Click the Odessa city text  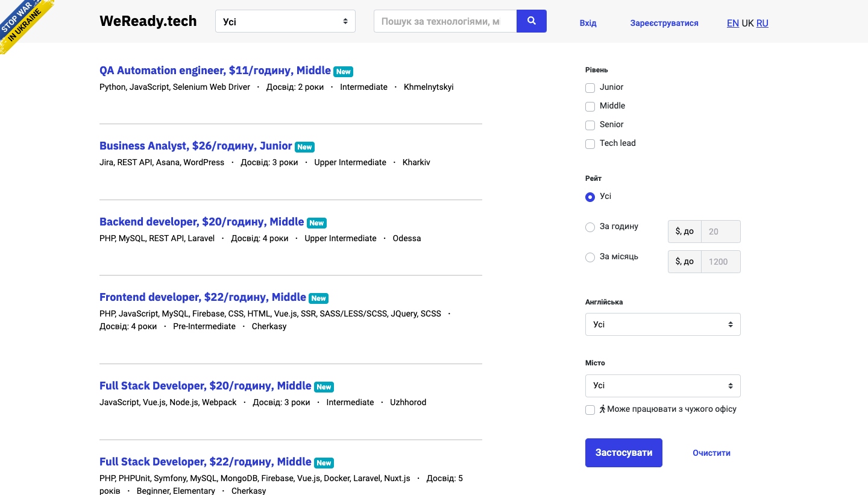click(x=407, y=238)
